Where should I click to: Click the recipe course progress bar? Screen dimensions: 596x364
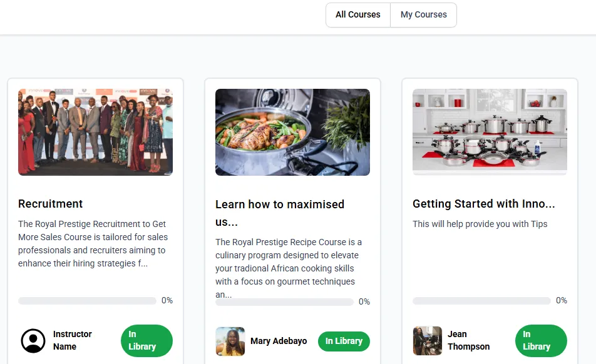284,302
